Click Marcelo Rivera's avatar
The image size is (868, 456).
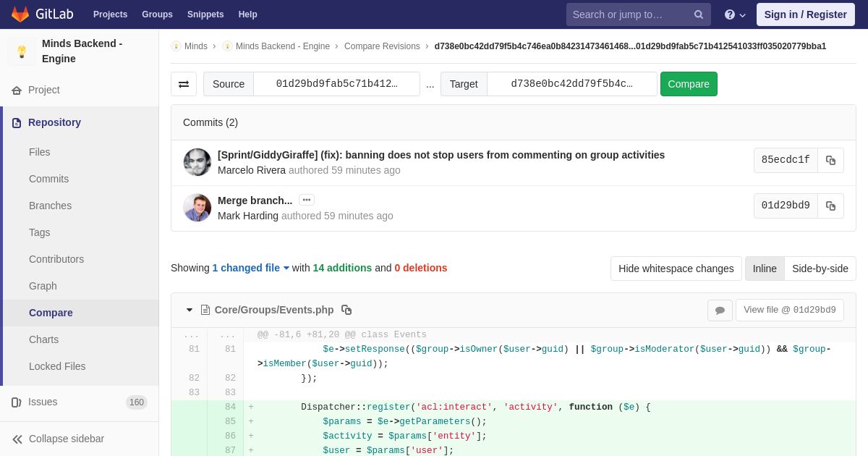point(197,162)
